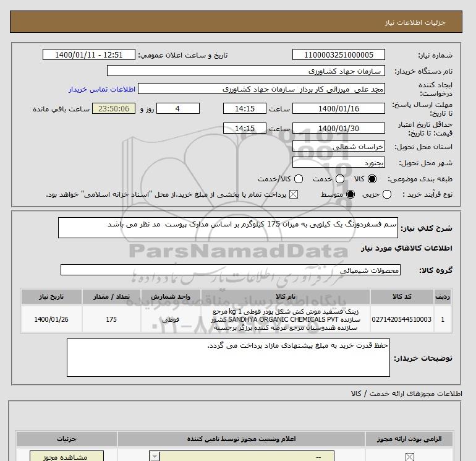Click the response deadline date 1400/01/16
Viewport: 476px width, 461px height.
(339, 108)
